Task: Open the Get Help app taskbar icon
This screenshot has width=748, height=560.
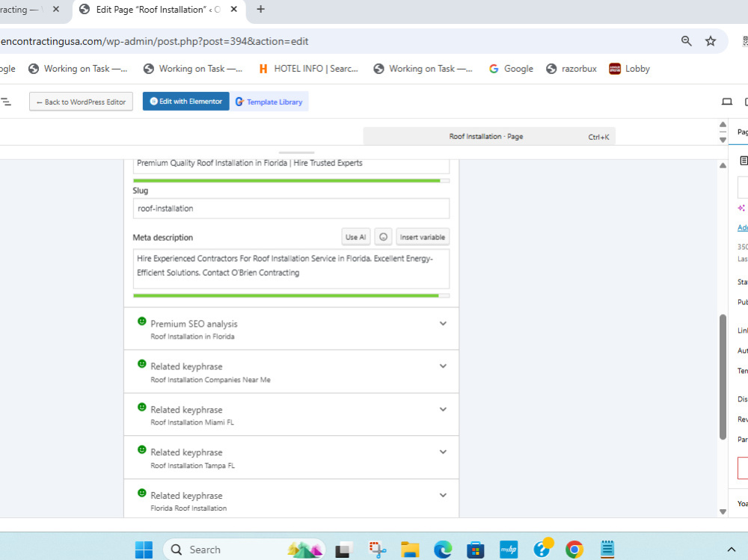Action: [542, 549]
